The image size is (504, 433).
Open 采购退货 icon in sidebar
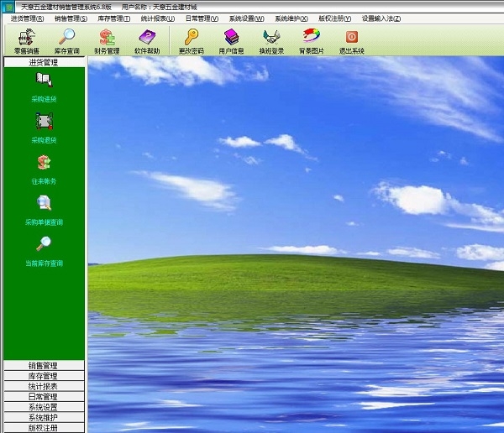(x=44, y=121)
